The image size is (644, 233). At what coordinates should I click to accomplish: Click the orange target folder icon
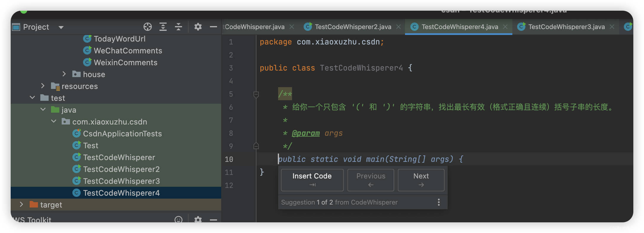34,205
